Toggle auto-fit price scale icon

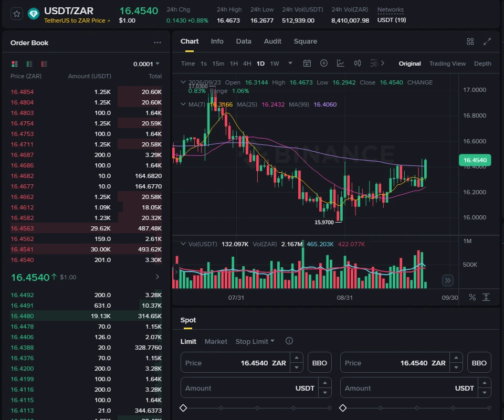coord(486,297)
